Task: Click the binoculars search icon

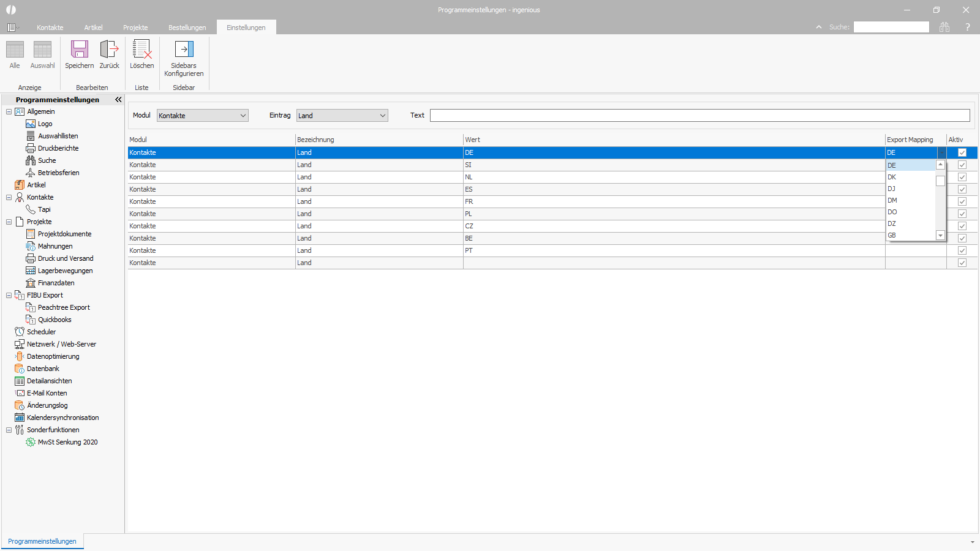Action: point(944,27)
